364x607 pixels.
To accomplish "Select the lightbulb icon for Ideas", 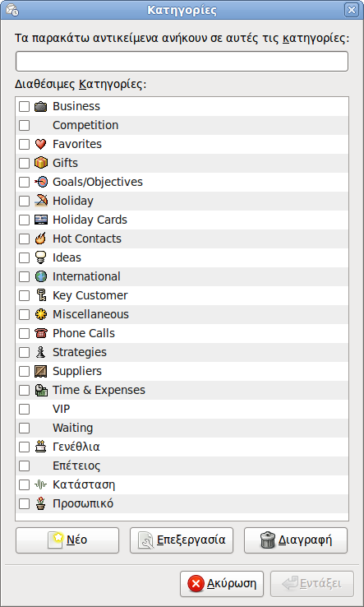I will (x=40, y=257).
